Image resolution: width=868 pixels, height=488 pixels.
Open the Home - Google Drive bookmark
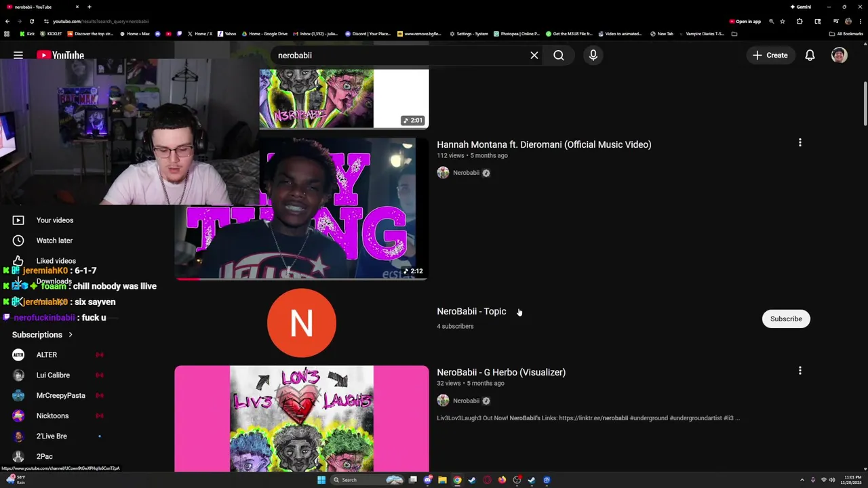click(264, 34)
